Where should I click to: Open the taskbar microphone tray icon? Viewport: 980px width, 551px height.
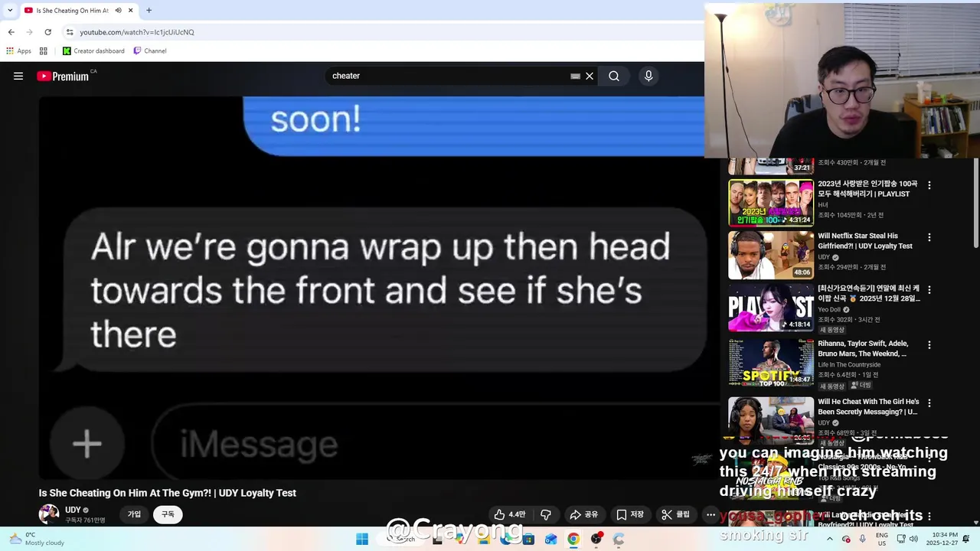[863, 539]
